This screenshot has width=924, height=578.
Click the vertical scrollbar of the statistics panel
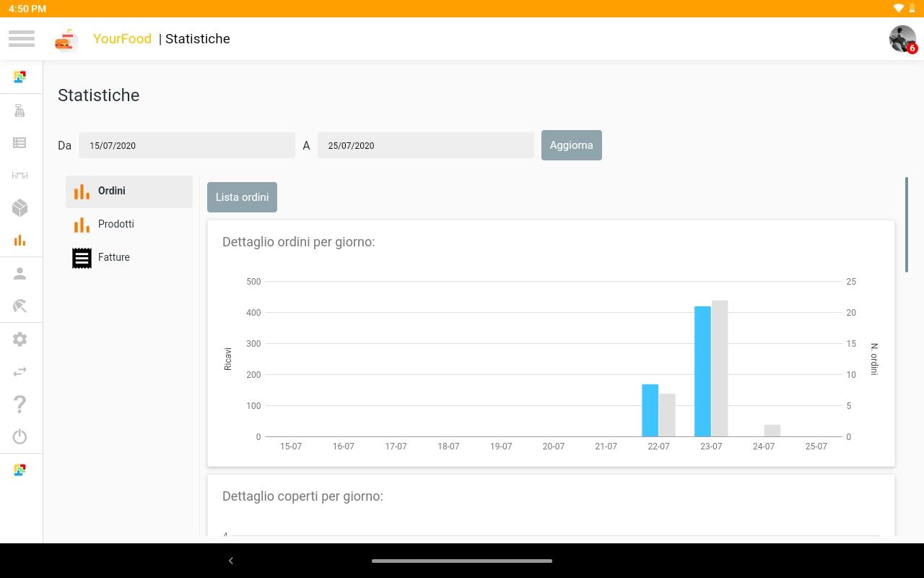(x=907, y=225)
